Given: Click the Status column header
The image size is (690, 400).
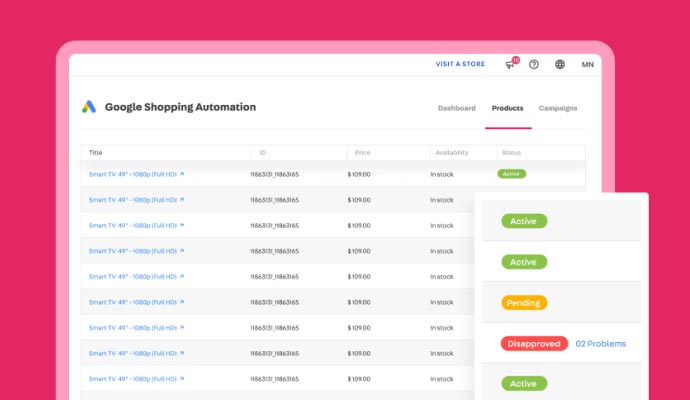Looking at the screenshot, I should (x=511, y=153).
